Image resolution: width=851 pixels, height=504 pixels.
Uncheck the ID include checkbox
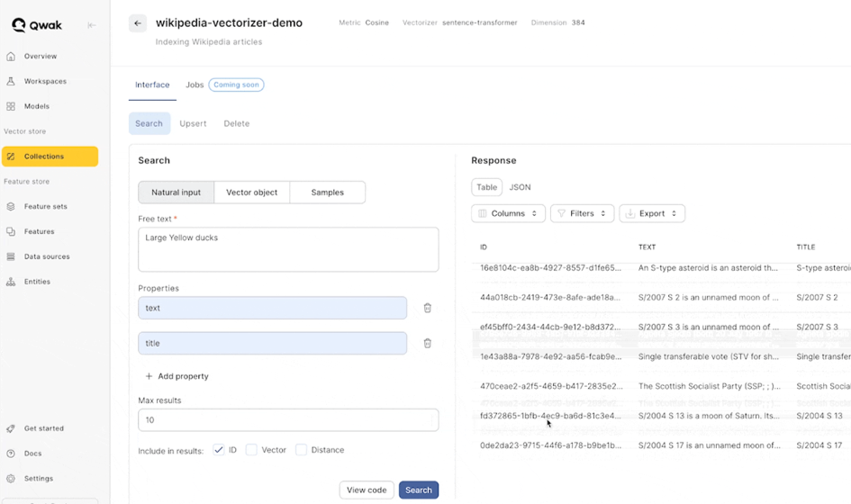219,450
